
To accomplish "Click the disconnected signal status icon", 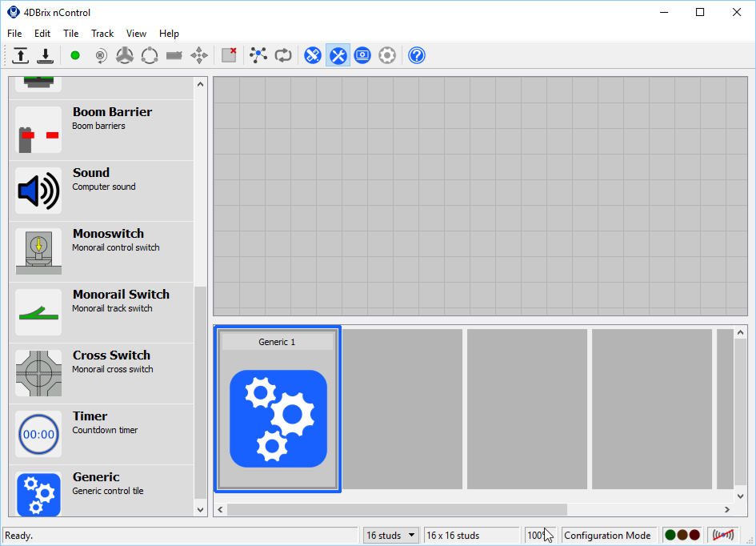I will pyautogui.click(x=723, y=535).
